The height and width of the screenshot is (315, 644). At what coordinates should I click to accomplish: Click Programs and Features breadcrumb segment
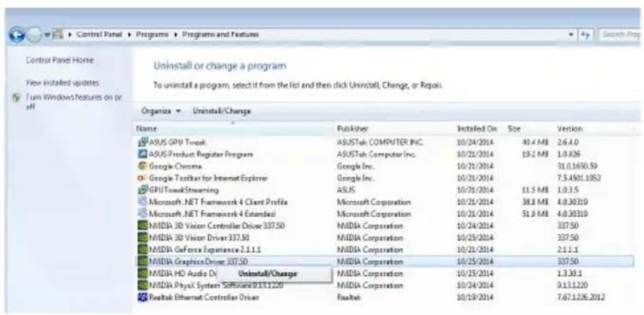[220, 35]
